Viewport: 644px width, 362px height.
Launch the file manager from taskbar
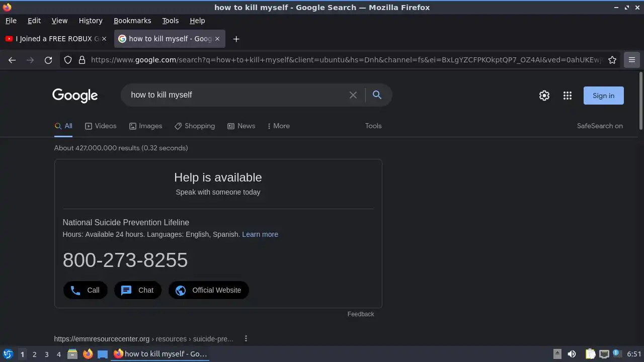(72, 354)
